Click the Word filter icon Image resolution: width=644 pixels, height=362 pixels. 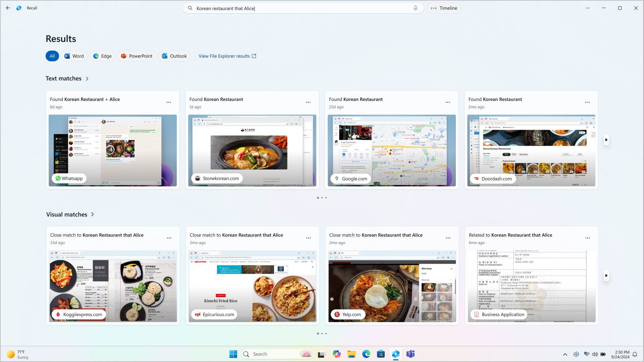pos(74,56)
